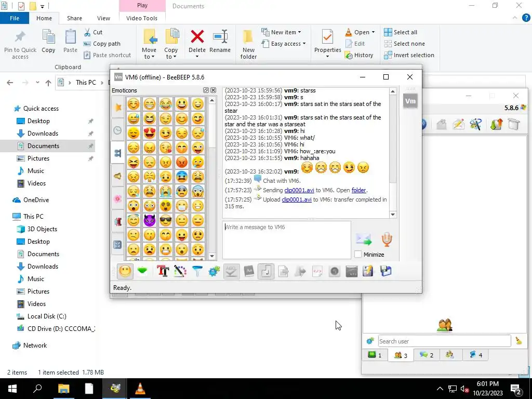Screen dimensions: 532x399
Task: Click Invert selection in ribbon
Action: click(x=409, y=55)
